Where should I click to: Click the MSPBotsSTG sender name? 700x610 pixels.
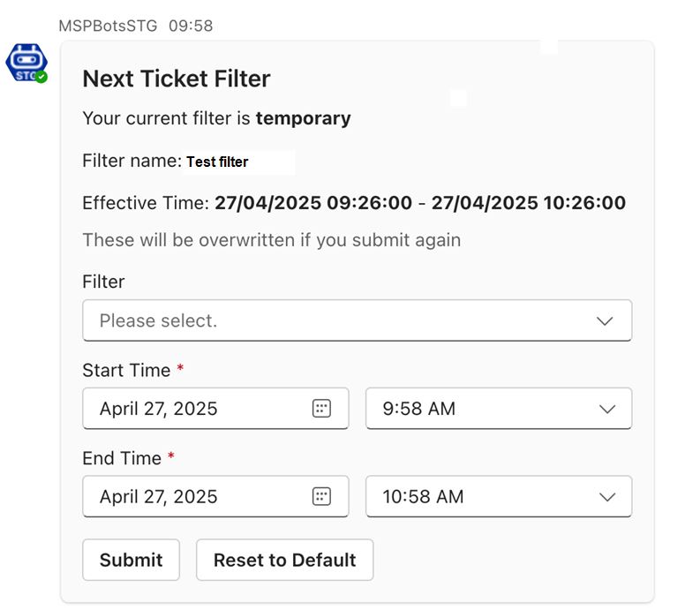tap(108, 26)
